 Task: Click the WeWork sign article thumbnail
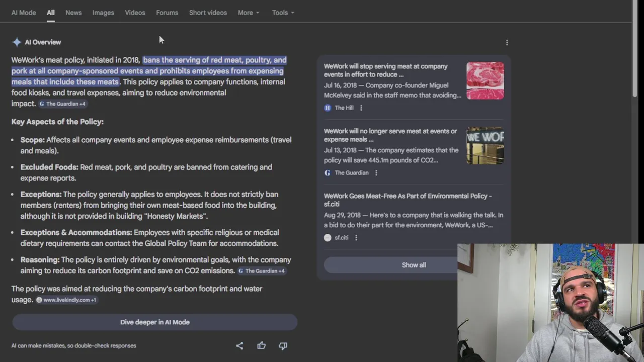point(485,146)
